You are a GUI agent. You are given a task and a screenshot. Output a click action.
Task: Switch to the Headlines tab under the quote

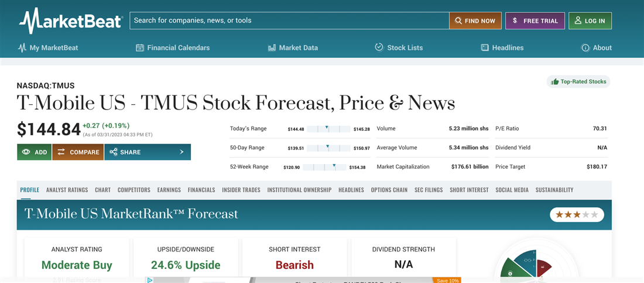(x=351, y=190)
